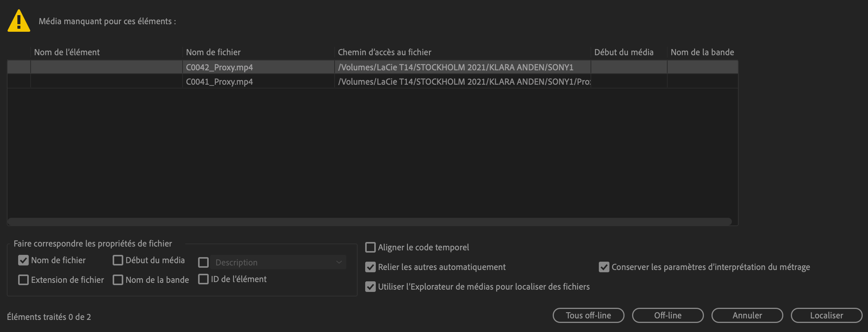The image size is (868, 332).
Task: Enable the Aligner le code temporel checkbox
Action: pyautogui.click(x=370, y=247)
